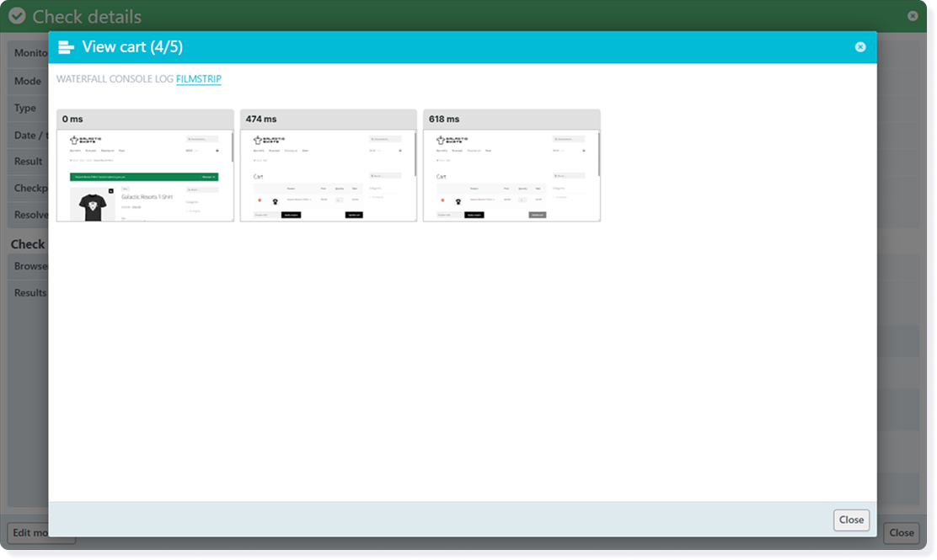Select the Mode row in the details panel
Viewport: 937px width, 560px height.
click(27, 81)
